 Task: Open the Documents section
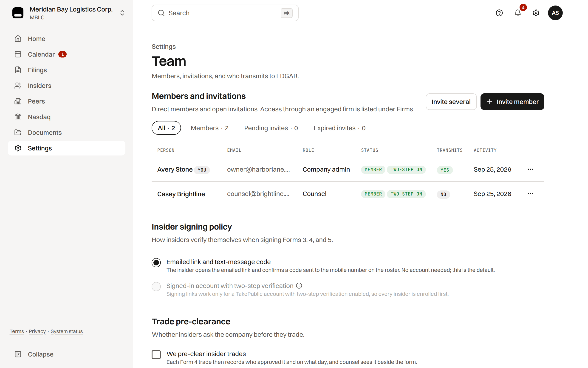point(66,133)
